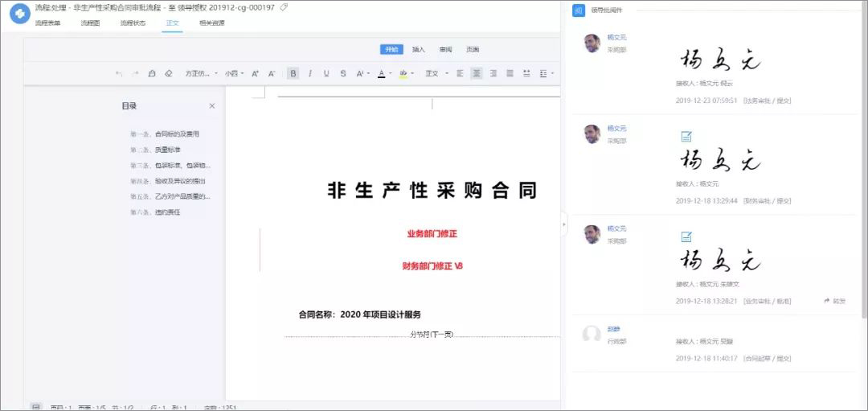Select the align left icon
868x411 pixels.
pyautogui.click(x=461, y=73)
